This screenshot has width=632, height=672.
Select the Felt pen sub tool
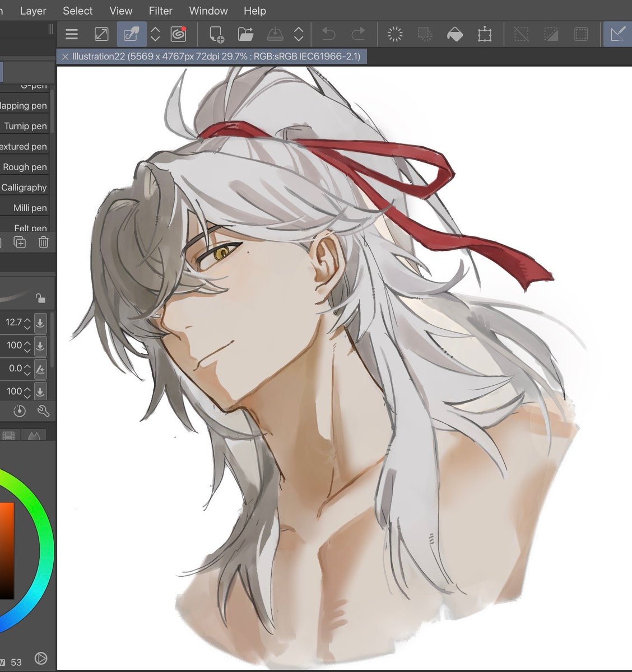[24, 225]
